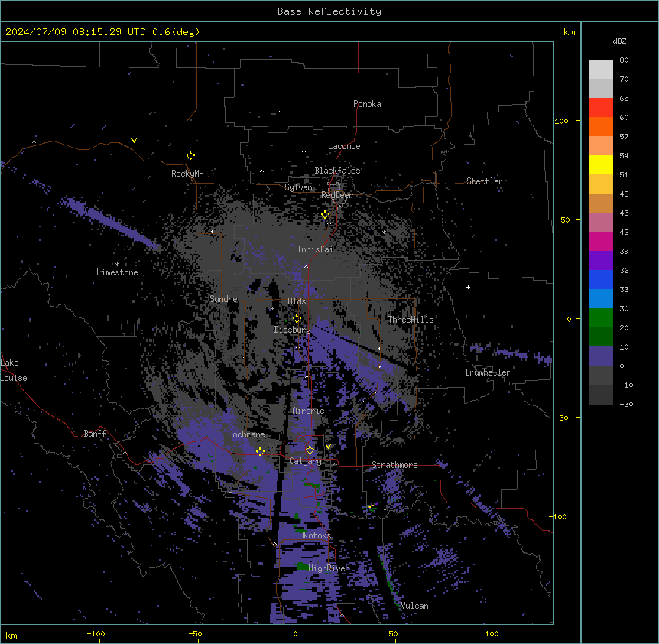Screen dimensions: 659x644
Task: Select the royal blue 33-36 dBZ swatch
Action: (x=601, y=279)
